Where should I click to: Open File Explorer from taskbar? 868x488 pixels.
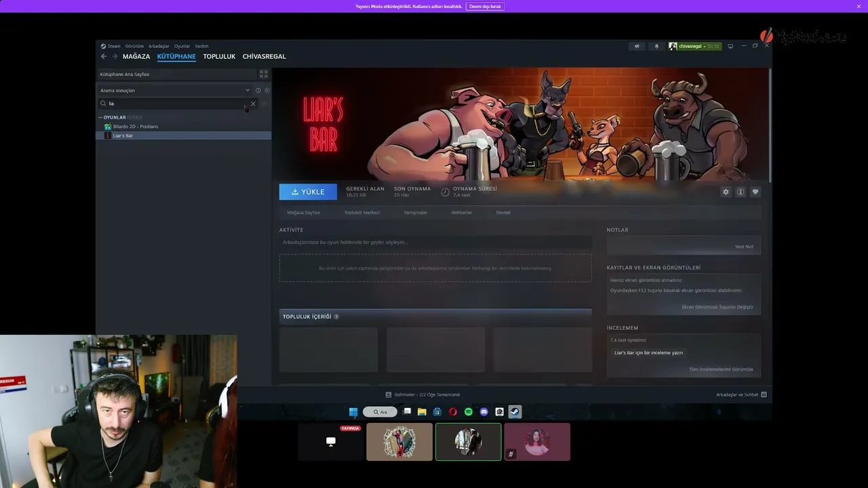pos(422,411)
